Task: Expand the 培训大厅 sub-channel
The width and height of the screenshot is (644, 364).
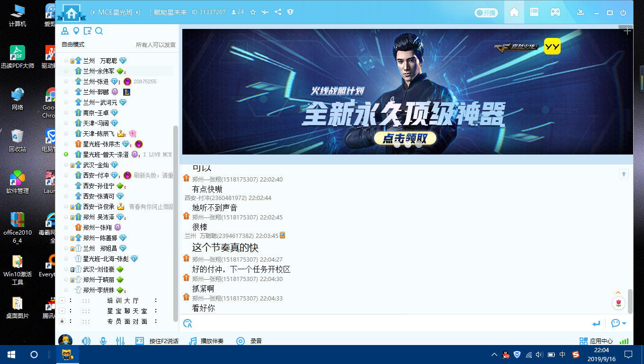Action: (x=62, y=300)
